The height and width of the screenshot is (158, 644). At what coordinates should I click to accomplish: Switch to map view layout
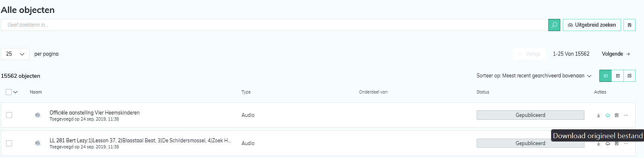pos(630,76)
